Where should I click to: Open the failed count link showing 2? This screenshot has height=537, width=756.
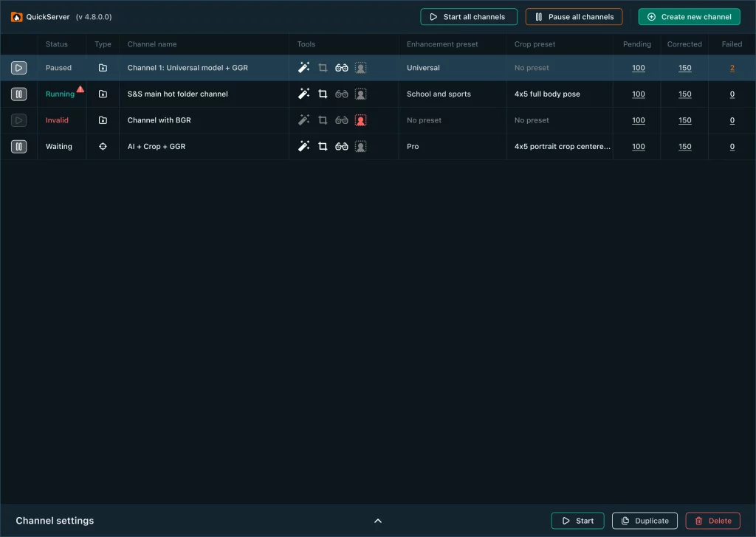[732, 68]
